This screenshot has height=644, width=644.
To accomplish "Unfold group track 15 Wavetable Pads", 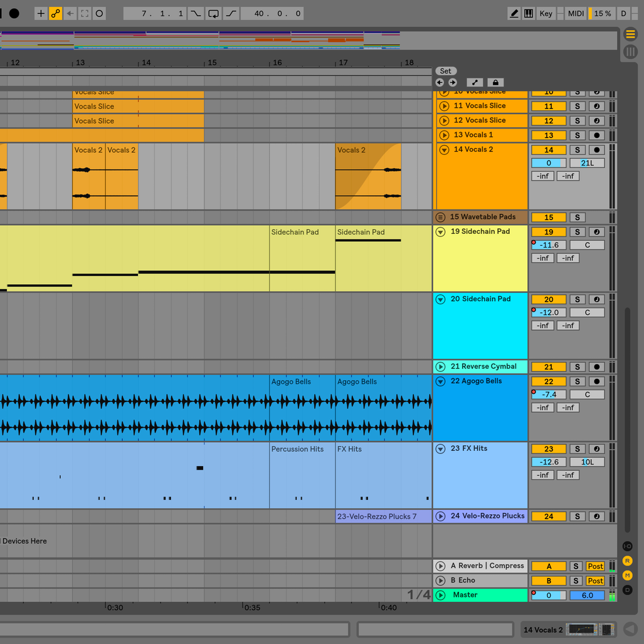I will coord(440,217).
